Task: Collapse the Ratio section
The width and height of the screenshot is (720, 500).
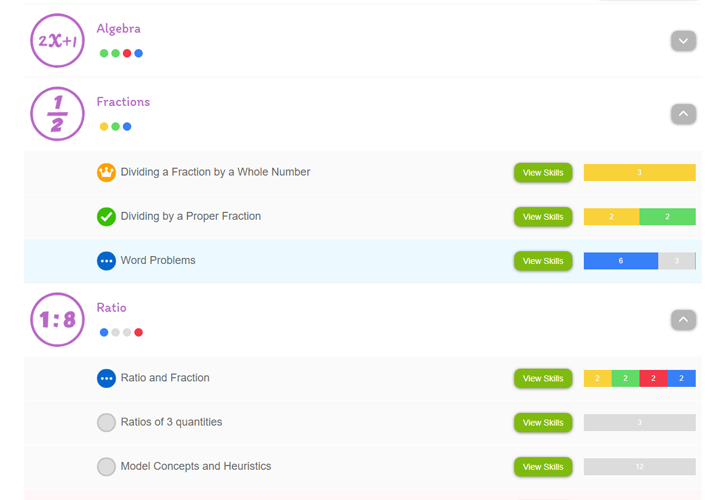Action: [x=683, y=320]
